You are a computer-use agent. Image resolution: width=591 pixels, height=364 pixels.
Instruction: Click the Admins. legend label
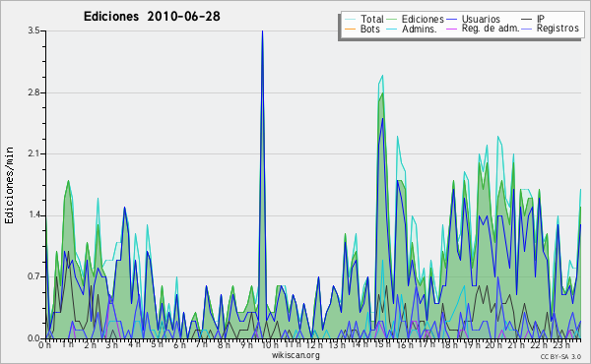pos(420,29)
